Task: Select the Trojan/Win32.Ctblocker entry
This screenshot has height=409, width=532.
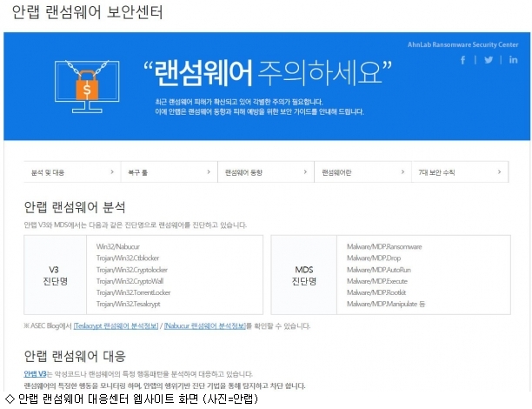Action: coord(128,258)
